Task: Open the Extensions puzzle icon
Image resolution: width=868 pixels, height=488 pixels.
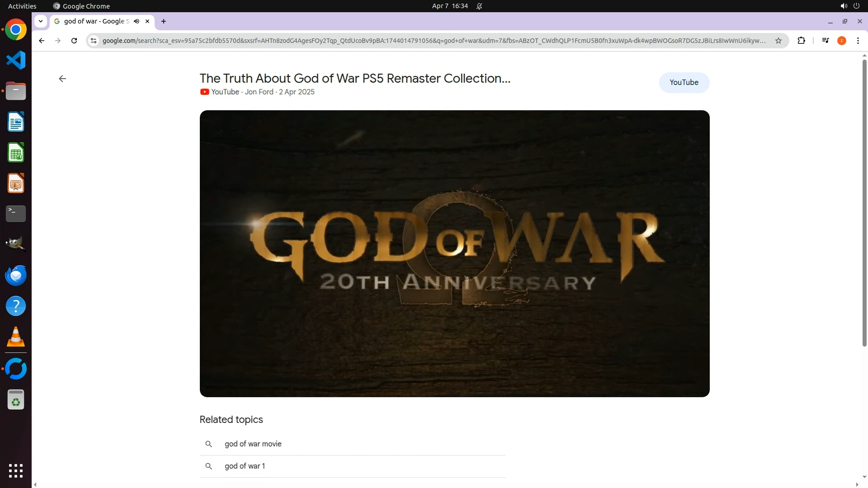Action: [x=801, y=41]
